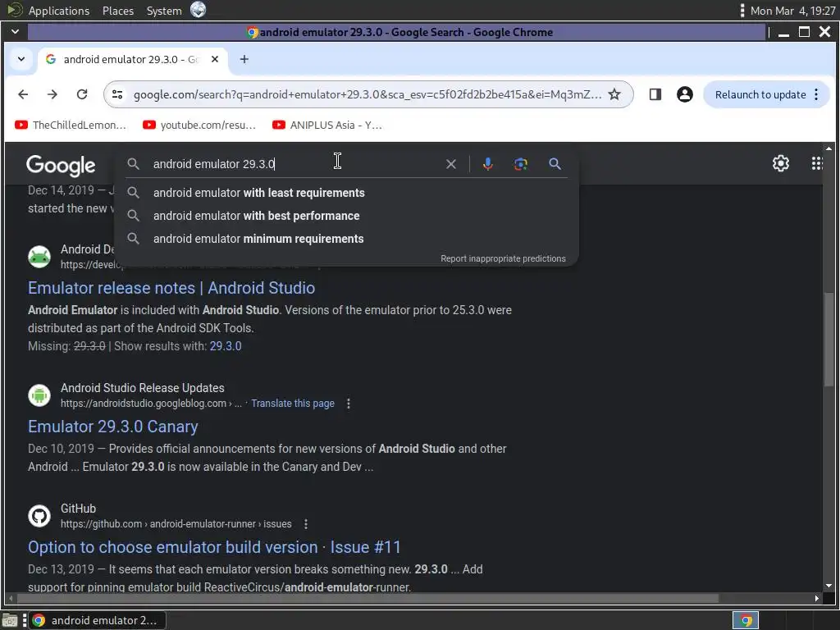This screenshot has height=630, width=840.
Task: Click Translate this page link
Action: click(293, 404)
